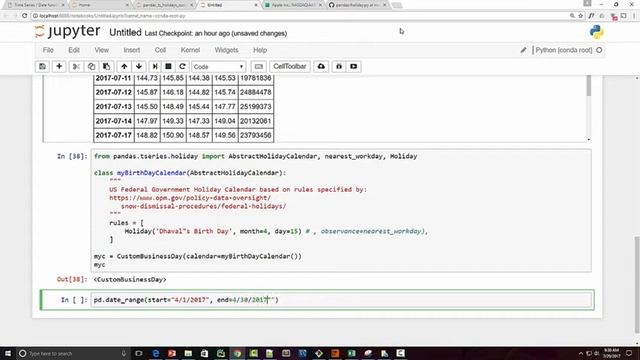The image size is (640, 360).
Task: Click the browser address bar URL
Action: tap(112, 16)
